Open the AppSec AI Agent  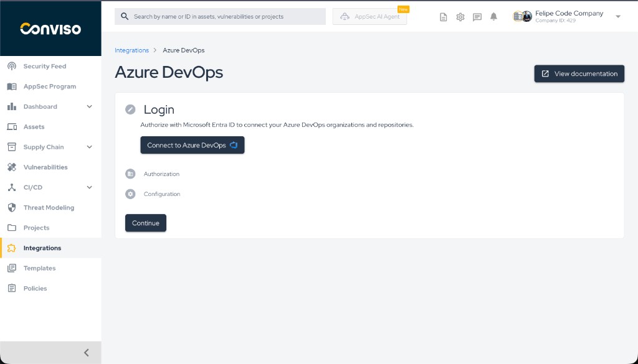(x=369, y=16)
